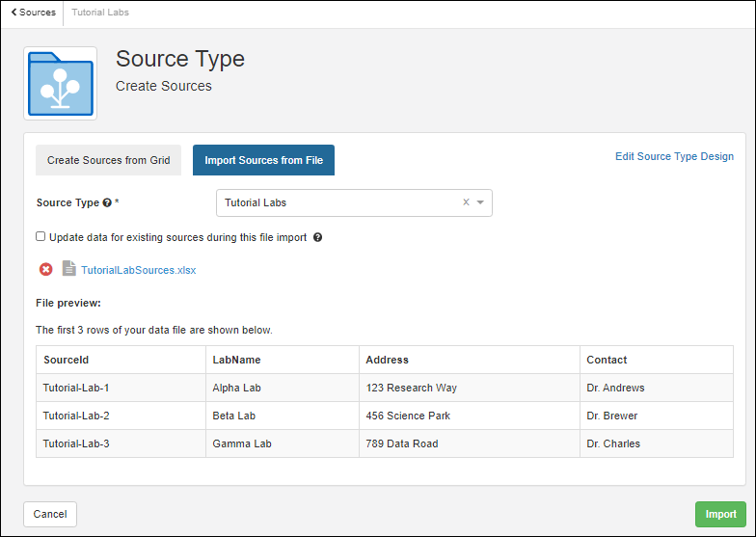Select Import Sources from File tab
Screen dimensions: 756x537
pyautogui.click(x=263, y=160)
